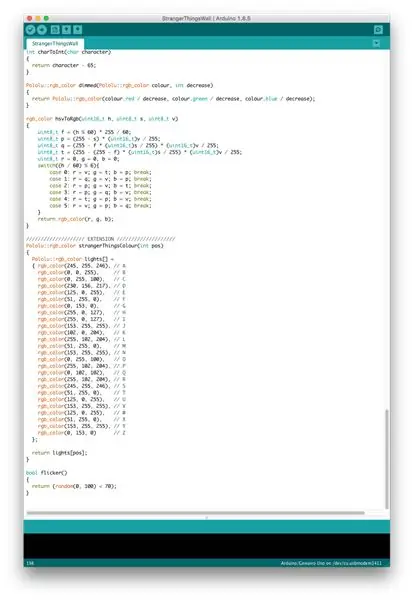The image size is (413, 600).
Task: Click the red close window button
Action: click(x=29, y=18)
